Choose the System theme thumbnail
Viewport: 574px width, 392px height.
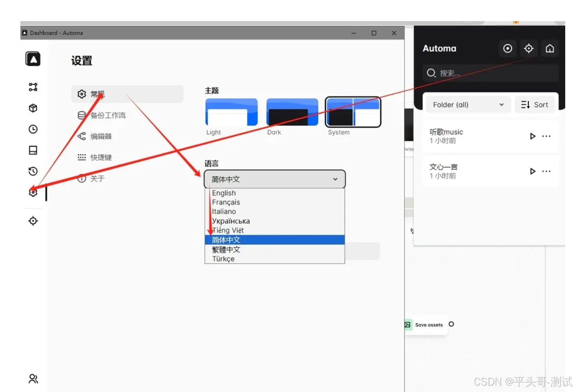pos(353,112)
